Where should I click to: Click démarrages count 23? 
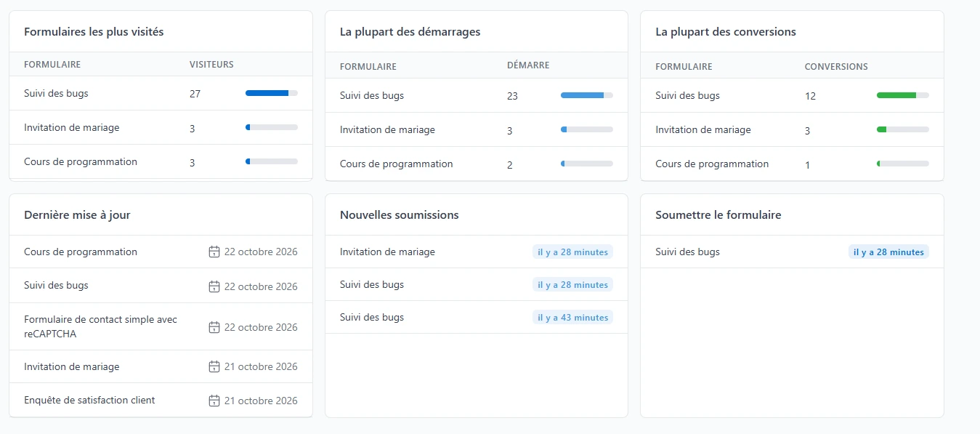pos(512,96)
